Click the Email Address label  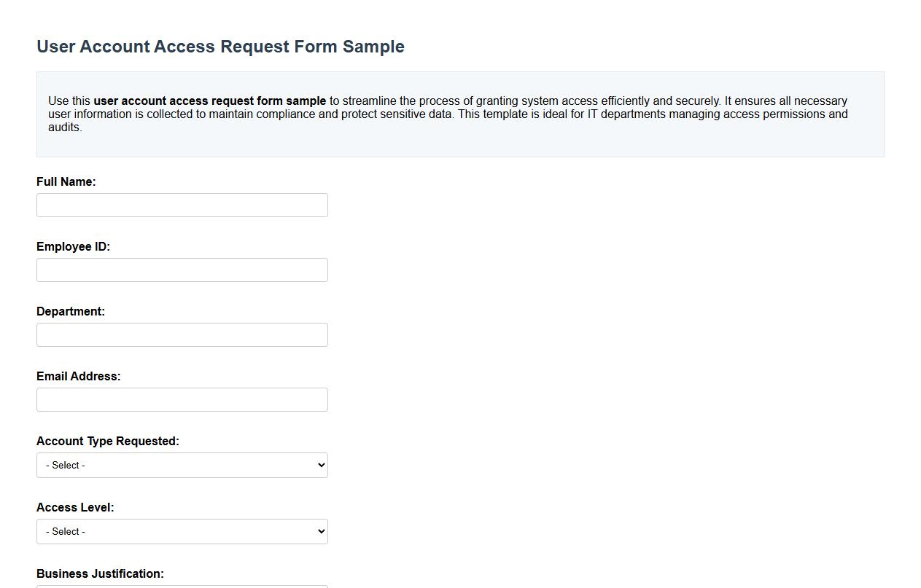pyautogui.click(x=78, y=376)
